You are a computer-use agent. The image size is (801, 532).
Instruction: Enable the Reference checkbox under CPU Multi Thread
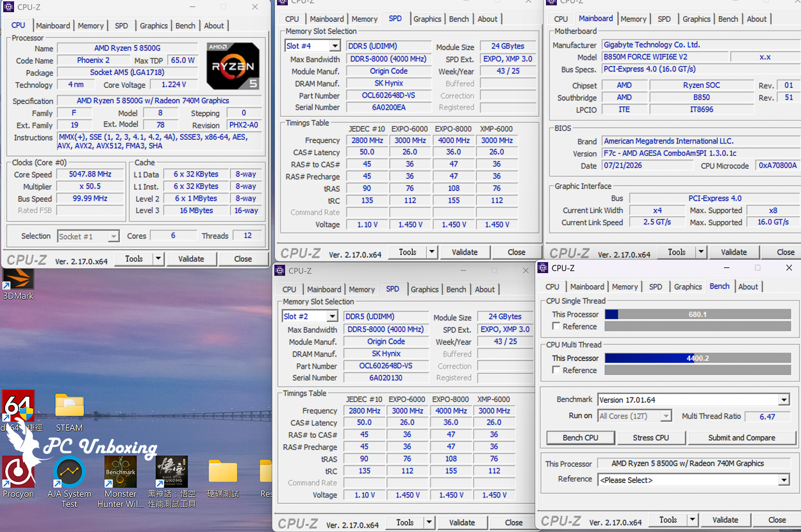click(x=556, y=370)
